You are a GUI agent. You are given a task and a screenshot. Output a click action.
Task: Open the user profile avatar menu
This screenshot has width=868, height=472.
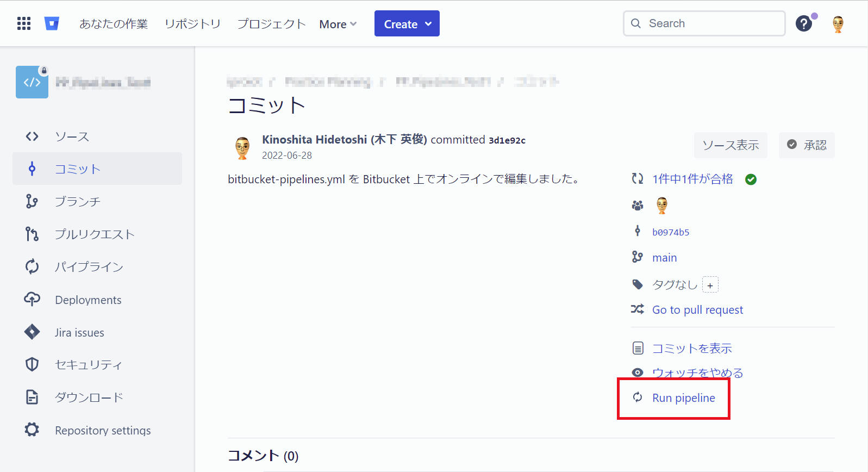838,24
